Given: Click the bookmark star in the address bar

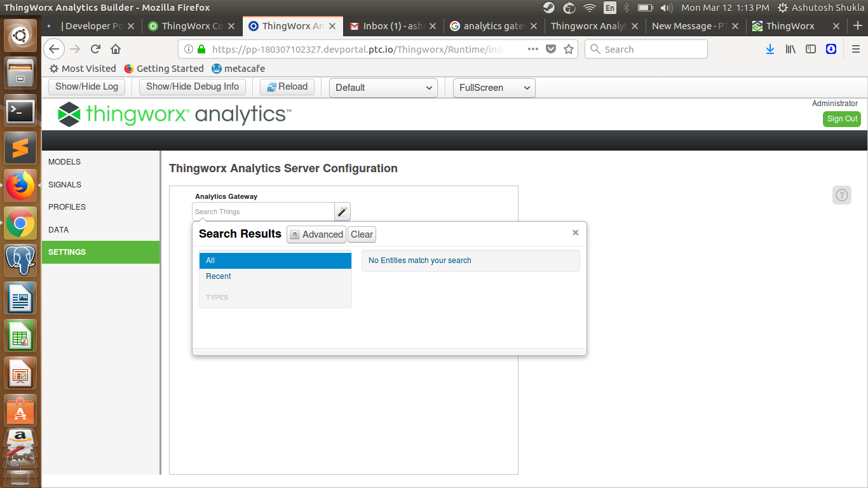Looking at the screenshot, I should tap(568, 49).
